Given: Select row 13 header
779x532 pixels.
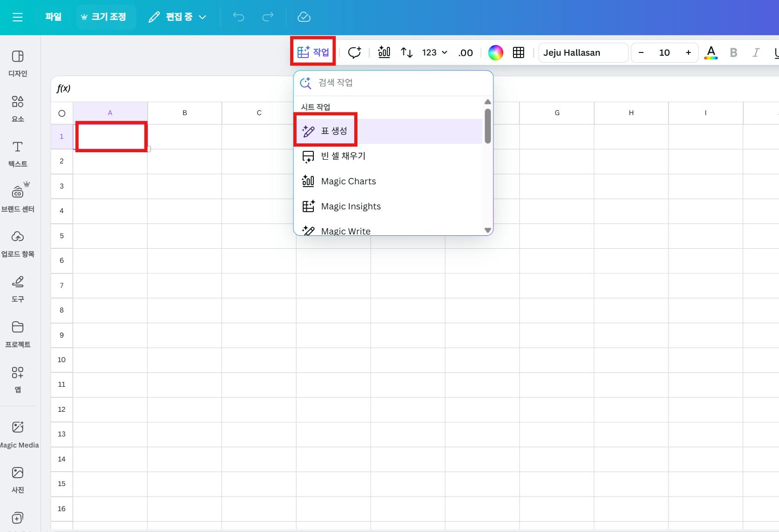Looking at the screenshot, I should click(62, 434).
